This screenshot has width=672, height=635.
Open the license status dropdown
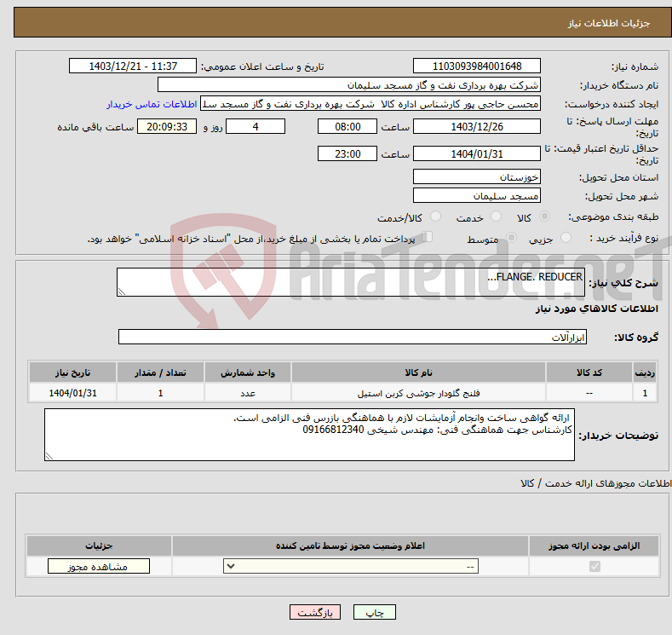click(351, 567)
